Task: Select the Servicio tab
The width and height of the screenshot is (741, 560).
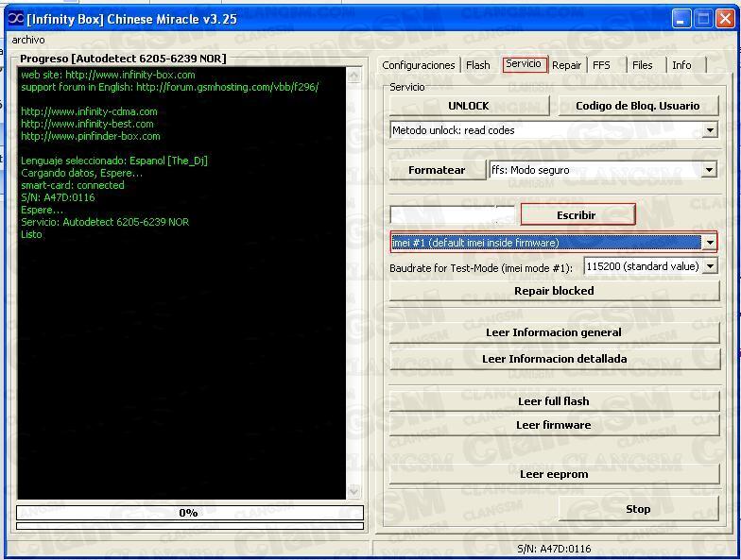Action: [x=524, y=64]
